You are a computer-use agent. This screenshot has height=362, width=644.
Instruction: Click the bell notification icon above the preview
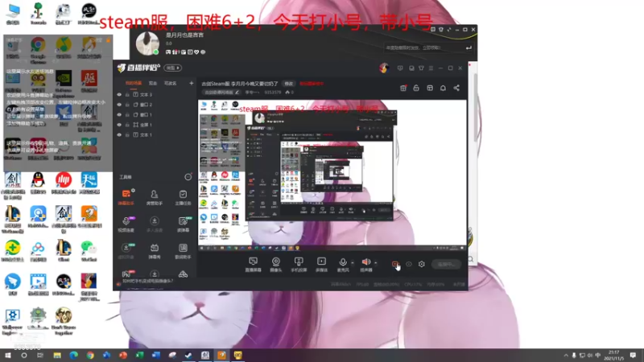(x=443, y=88)
